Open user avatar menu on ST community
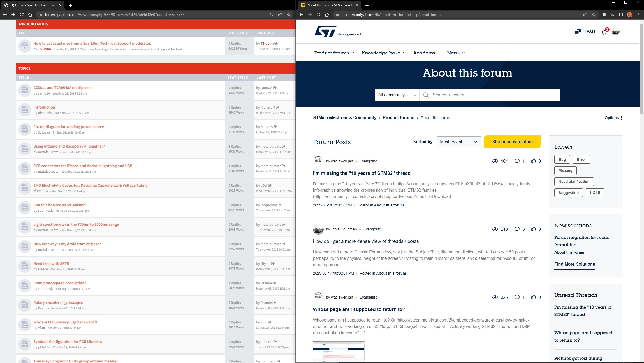Screen dimensions: 644x363 616,31
